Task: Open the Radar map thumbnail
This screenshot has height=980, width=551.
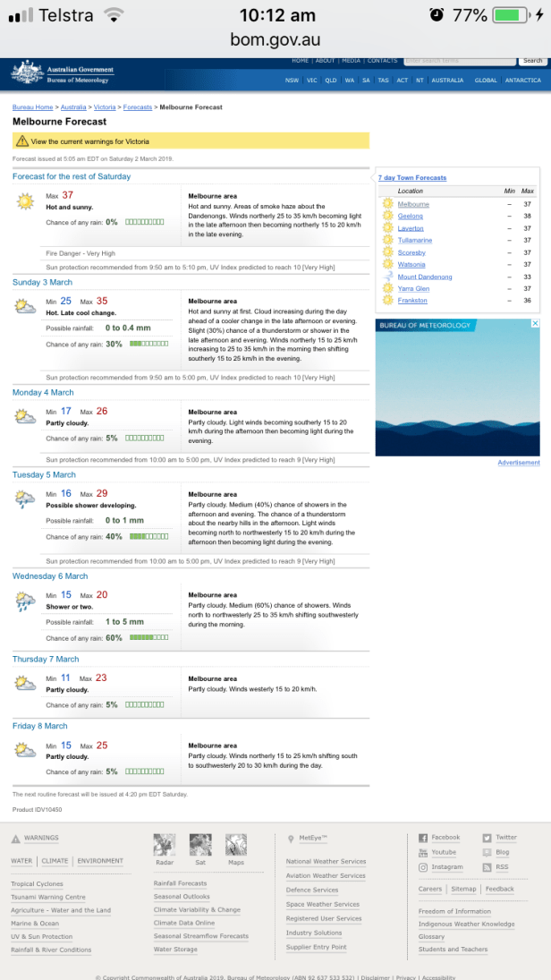Action: click(x=164, y=845)
